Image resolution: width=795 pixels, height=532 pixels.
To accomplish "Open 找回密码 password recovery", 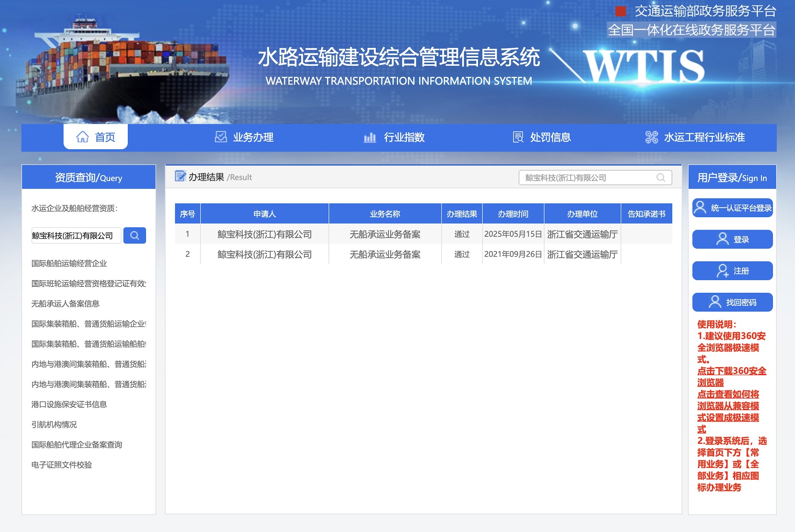I will (732, 302).
